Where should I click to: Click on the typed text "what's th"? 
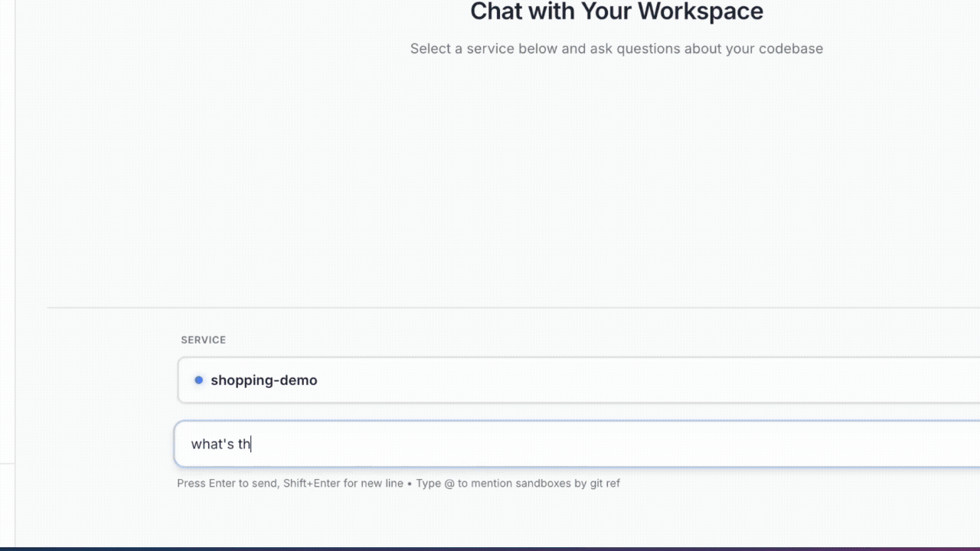[220, 444]
